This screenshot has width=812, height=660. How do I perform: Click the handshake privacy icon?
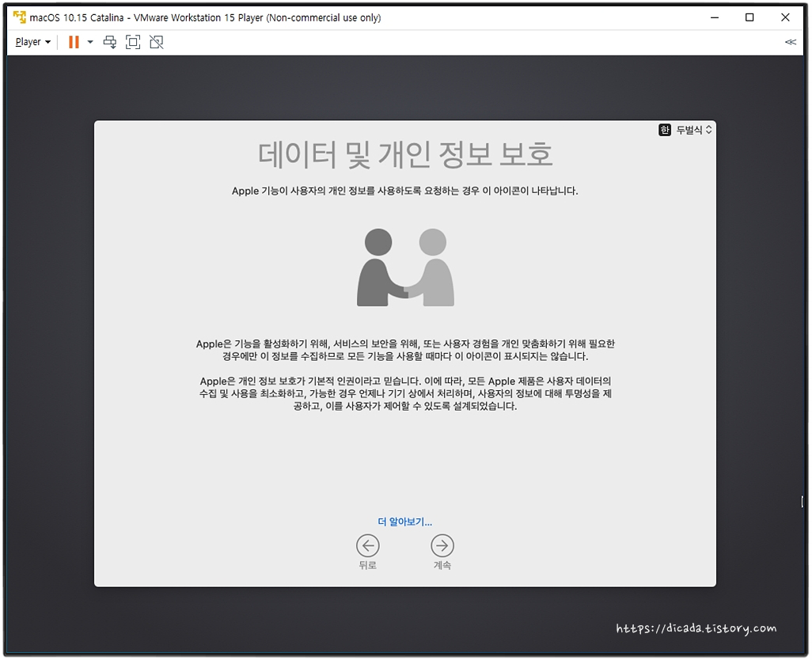pyautogui.click(x=405, y=267)
